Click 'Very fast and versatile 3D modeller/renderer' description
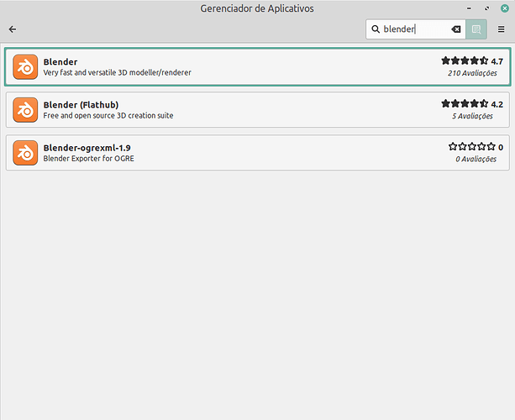The width and height of the screenshot is (515, 420). pyautogui.click(x=118, y=72)
